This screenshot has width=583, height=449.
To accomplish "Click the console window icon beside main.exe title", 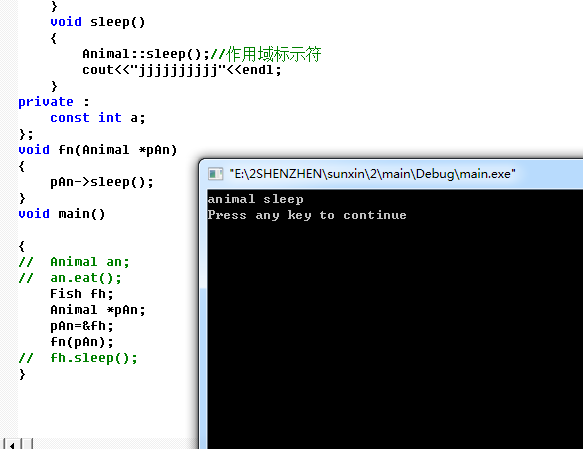I will 215,174.
